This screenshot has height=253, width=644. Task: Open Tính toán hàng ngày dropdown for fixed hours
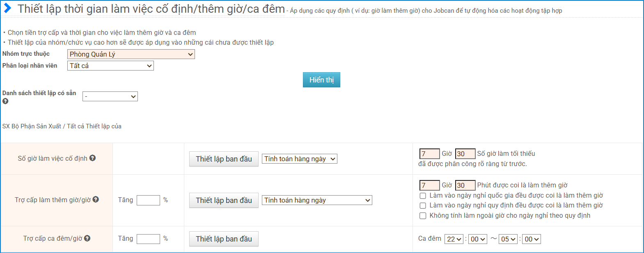[299, 159]
